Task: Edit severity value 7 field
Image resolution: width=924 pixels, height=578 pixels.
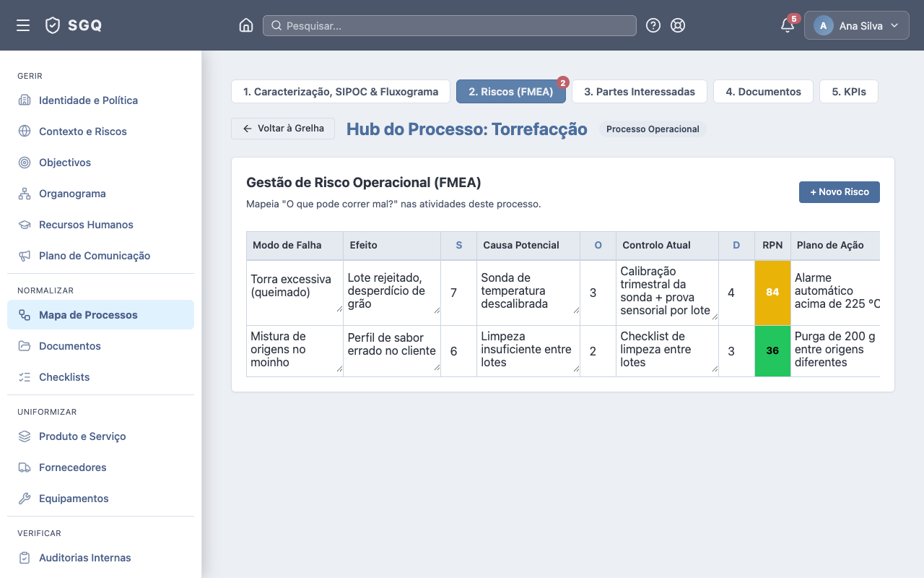Action: tap(458, 293)
